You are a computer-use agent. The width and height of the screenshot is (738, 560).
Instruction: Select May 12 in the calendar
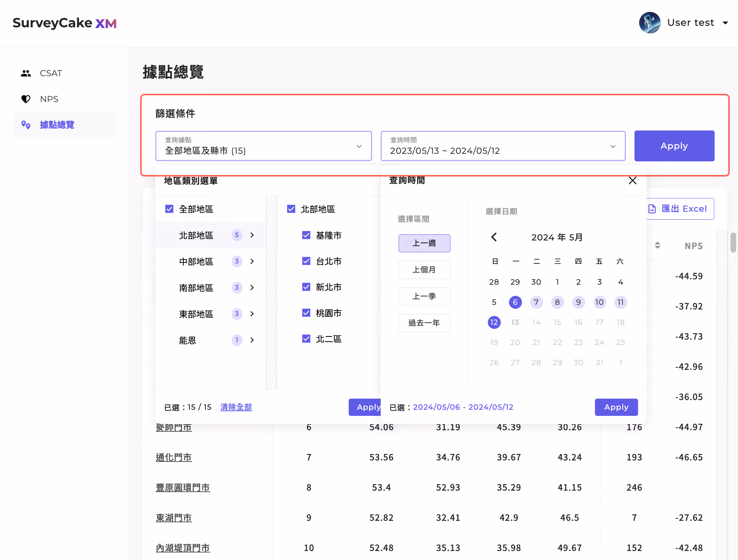494,322
